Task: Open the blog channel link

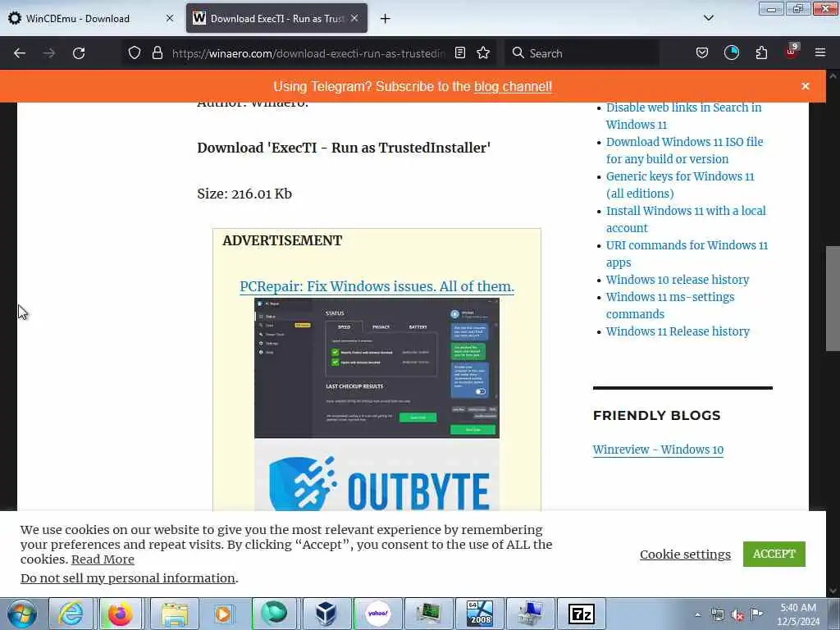Action: coord(513,87)
